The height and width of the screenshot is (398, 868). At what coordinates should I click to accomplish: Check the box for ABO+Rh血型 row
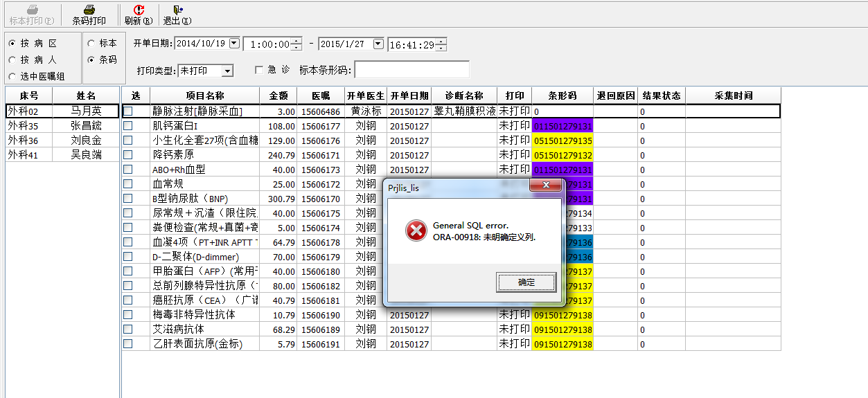tap(128, 170)
